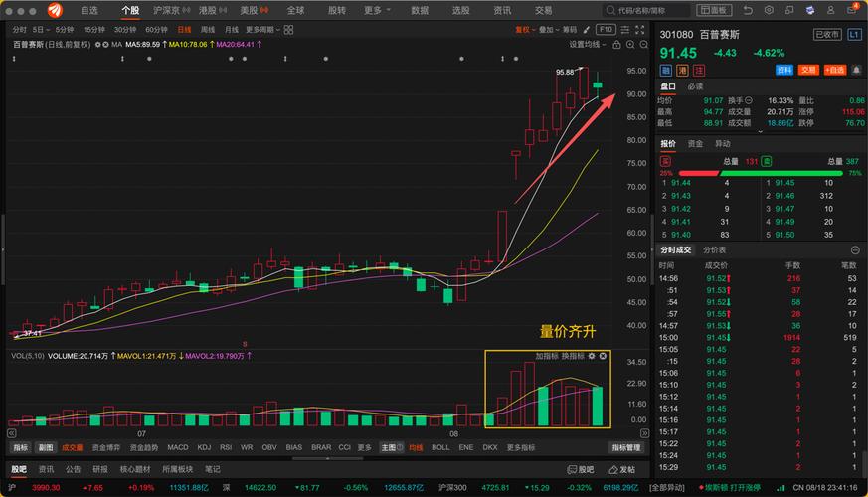Click the 注 registration tag
868x497 pixels.
[x=699, y=71]
